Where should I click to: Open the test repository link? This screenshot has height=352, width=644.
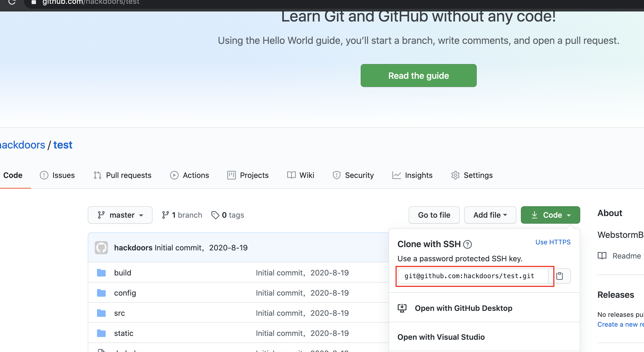[63, 145]
